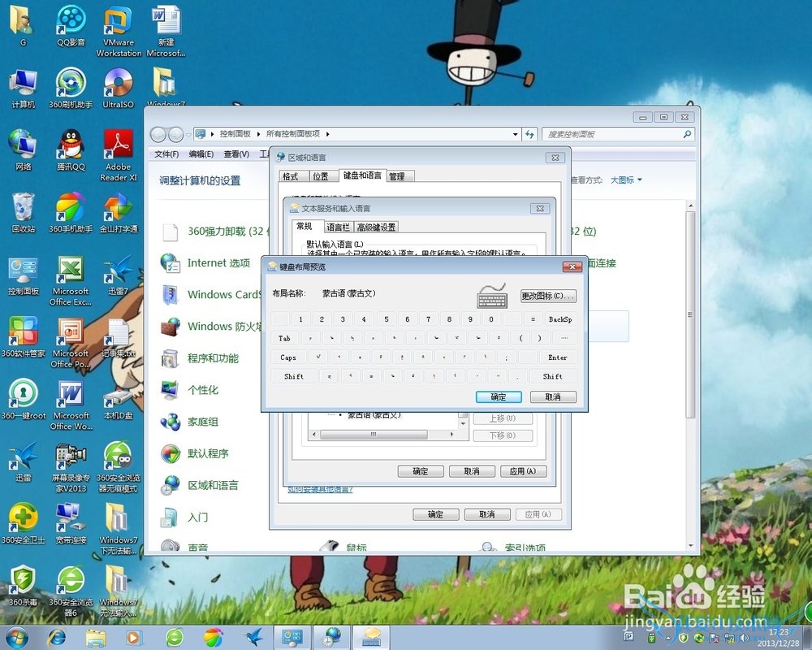Expand the arrow after 所有控制面板项 breadcrumb
Image resolution: width=812 pixels, height=650 pixels.
(328, 134)
